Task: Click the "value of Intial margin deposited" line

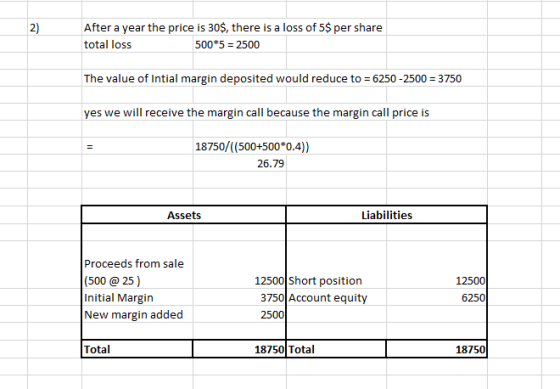Action: [272, 79]
